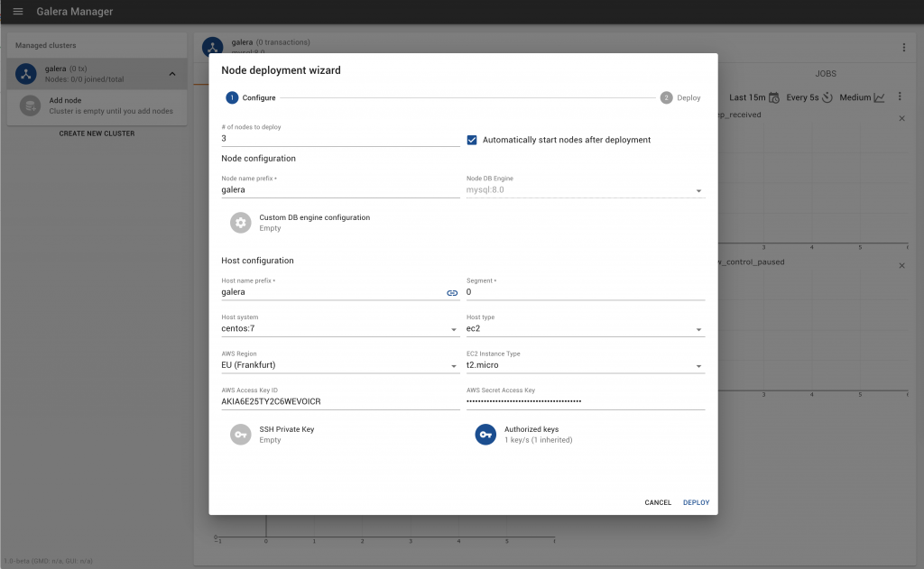Close the rep_received chart
This screenshot has height=569, width=924.
pos(901,118)
